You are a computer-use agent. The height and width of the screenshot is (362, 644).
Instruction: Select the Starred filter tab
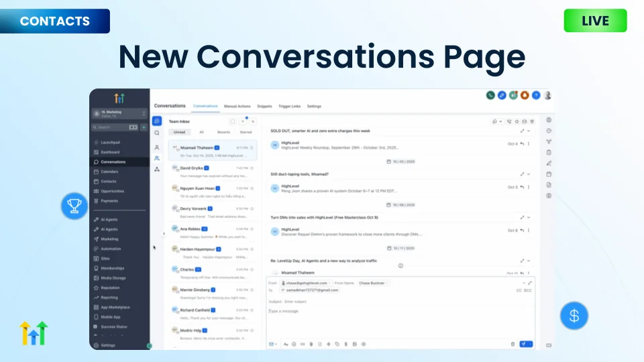[246, 132]
